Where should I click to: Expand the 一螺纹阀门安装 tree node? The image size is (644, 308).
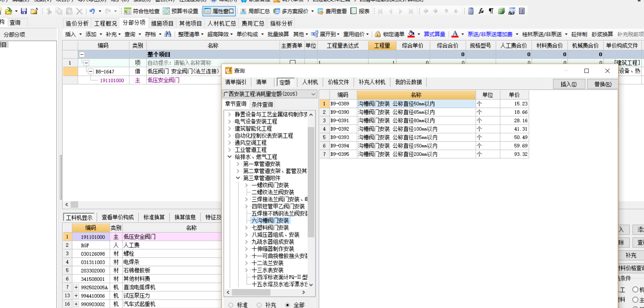[247, 185]
